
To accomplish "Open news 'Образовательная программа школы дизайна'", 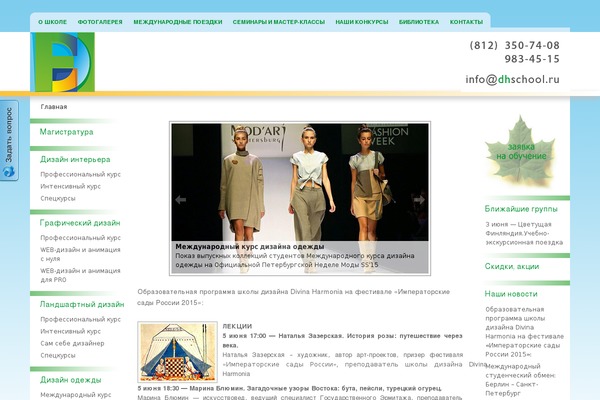I will 525,331.
